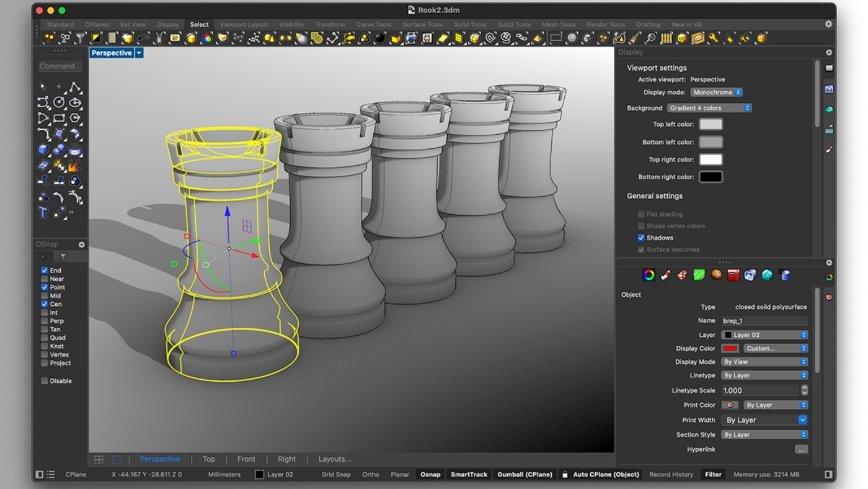Image resolution: width=868 pixels, height=489 pixels.
Task: Enable the Near object snap
Action: [x=45, y=279]
